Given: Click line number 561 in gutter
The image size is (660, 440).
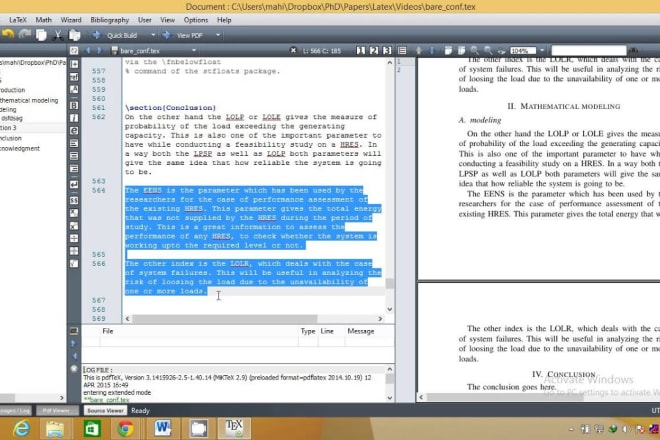Looking at the screenshot, I should pos(98,108).
